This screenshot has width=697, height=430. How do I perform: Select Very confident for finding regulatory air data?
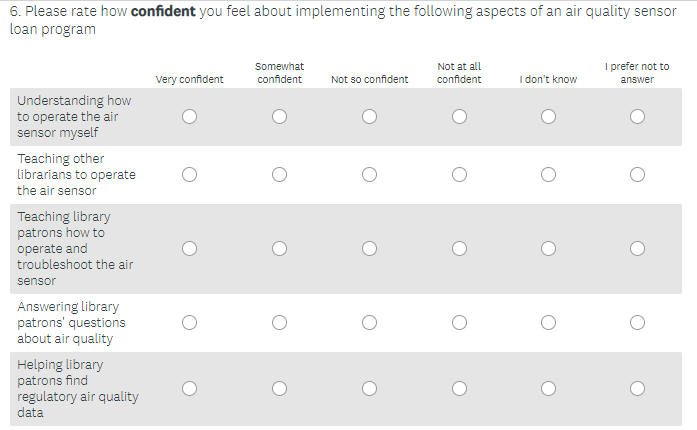(x=189, y=388)
